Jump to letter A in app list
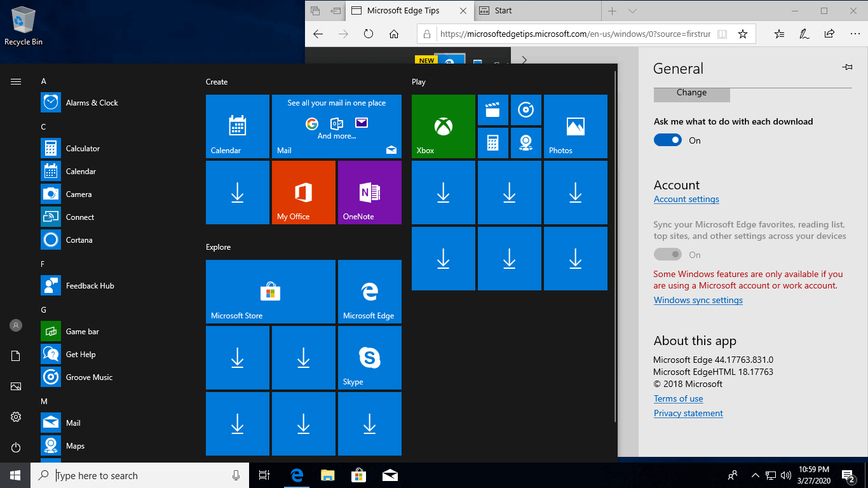This screenshot has height=488, width=868. tap(44, 81)
